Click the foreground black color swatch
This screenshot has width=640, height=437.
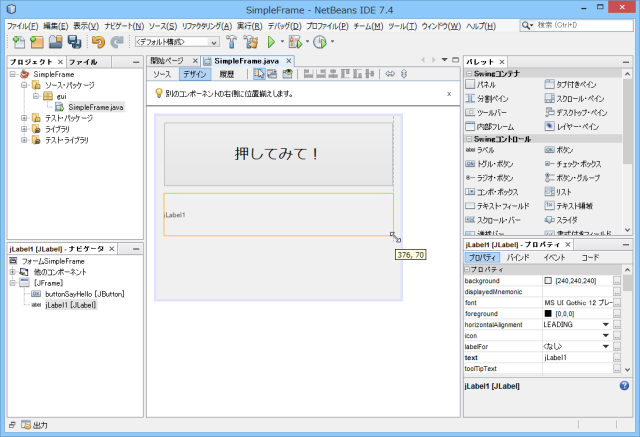(548, 313)
